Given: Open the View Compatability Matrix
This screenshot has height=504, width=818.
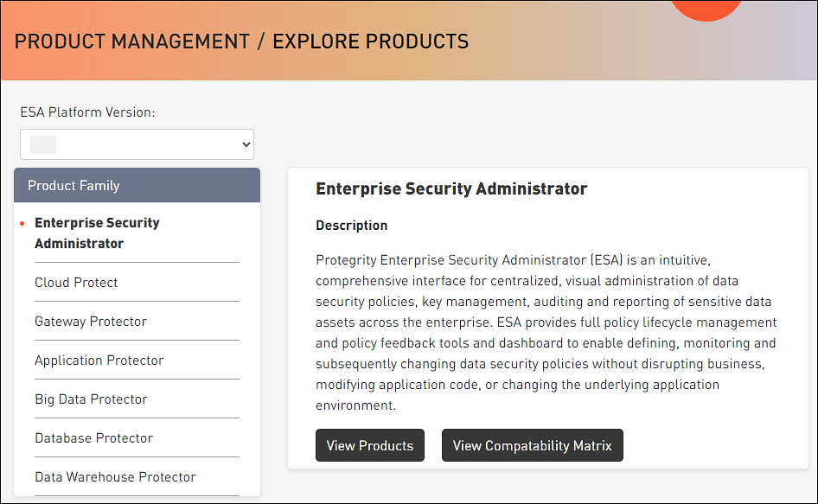Looking at the screenshot, I should 532,445.
